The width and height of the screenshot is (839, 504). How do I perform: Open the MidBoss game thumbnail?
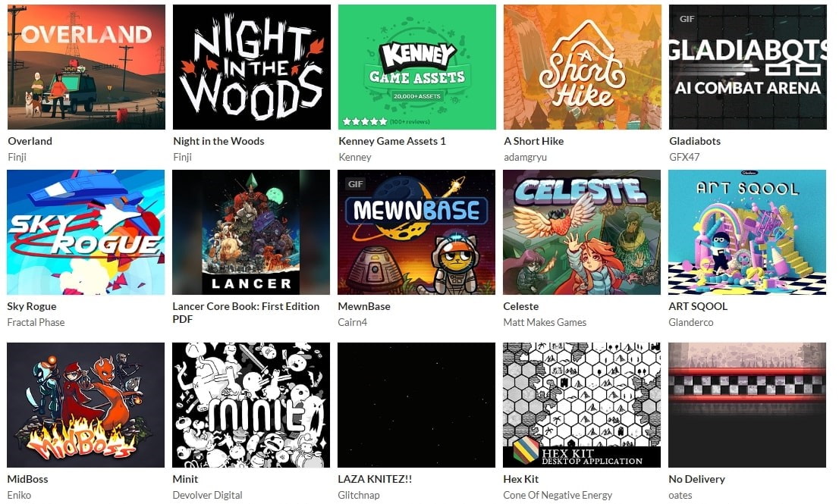point(86,405)
